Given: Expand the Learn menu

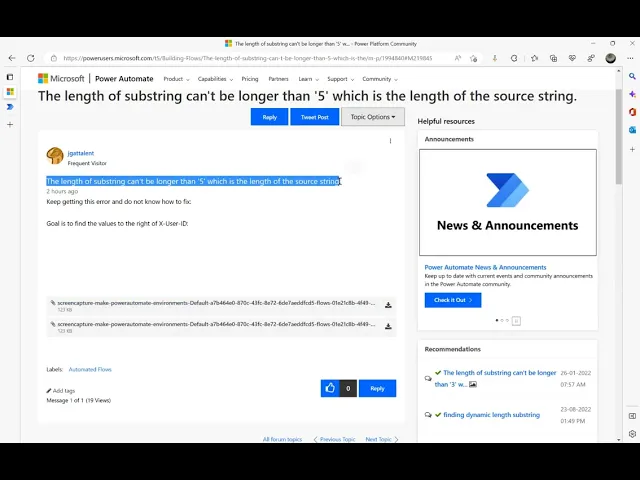Looking at the screenshot, I should coord(308,79).
